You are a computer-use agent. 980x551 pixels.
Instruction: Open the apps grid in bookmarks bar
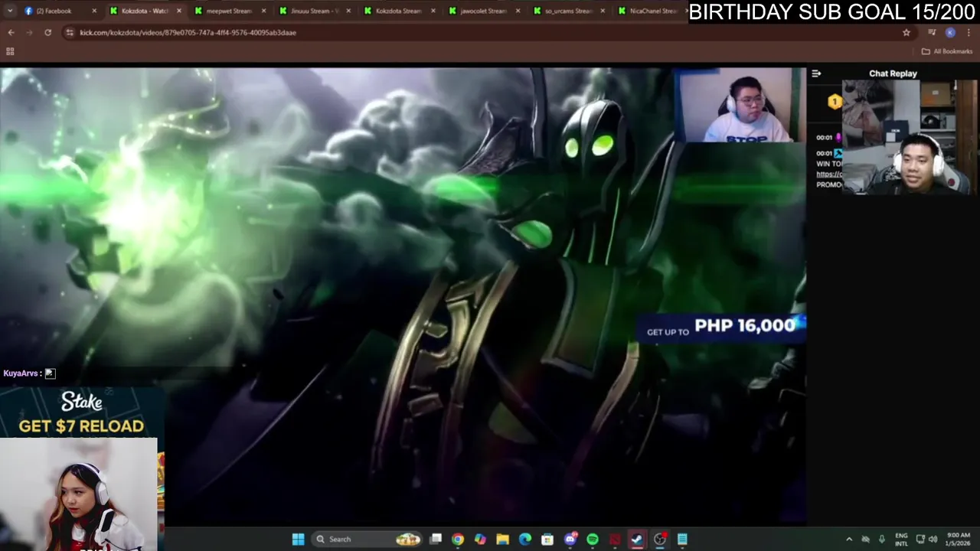[x=10, y=51]
